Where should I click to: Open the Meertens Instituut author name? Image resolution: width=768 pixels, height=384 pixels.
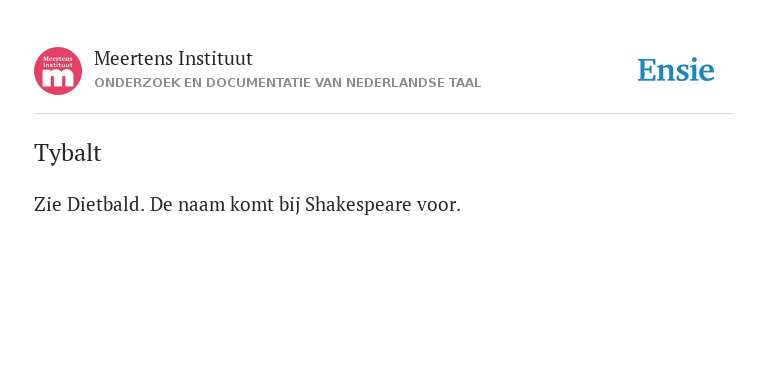tap(173, 59)
